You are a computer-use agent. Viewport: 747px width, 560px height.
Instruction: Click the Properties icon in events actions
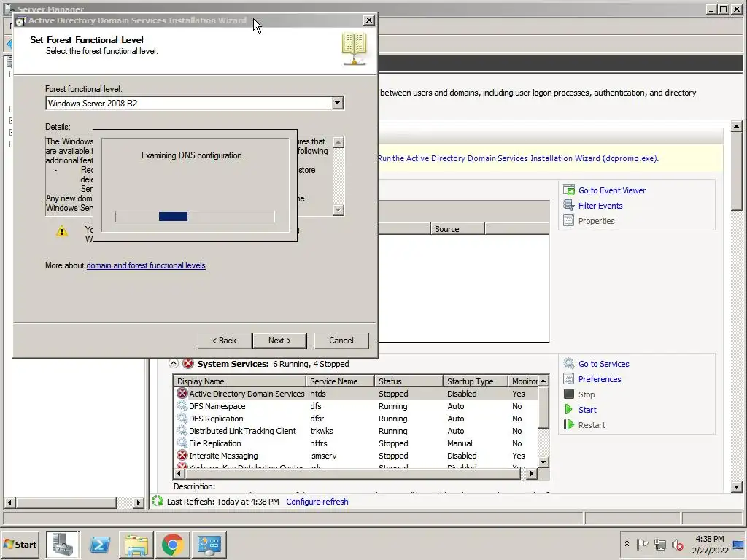(x=569, y=220)
